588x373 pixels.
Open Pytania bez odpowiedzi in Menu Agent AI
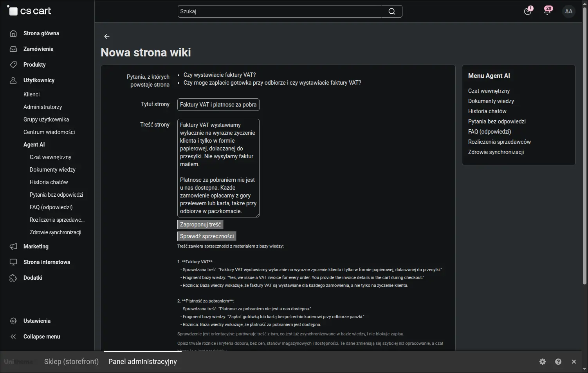(x=497, y=121)
